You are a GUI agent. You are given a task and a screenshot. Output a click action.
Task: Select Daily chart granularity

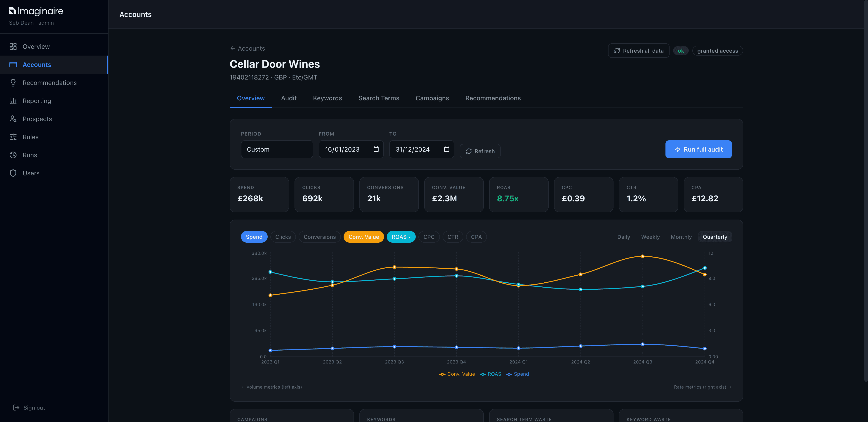click(x=623, y=237)
